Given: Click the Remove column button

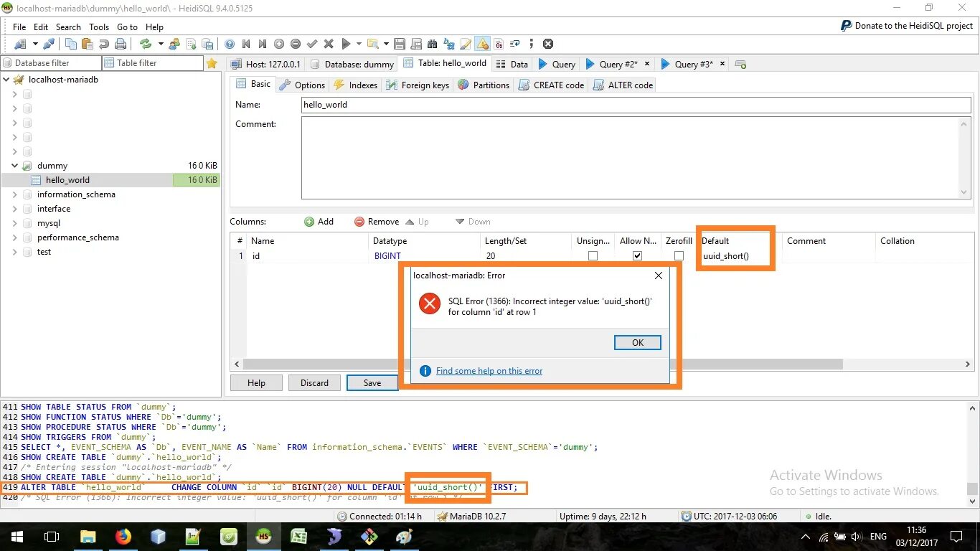Looking at the screenshot, I should point(377,222).
